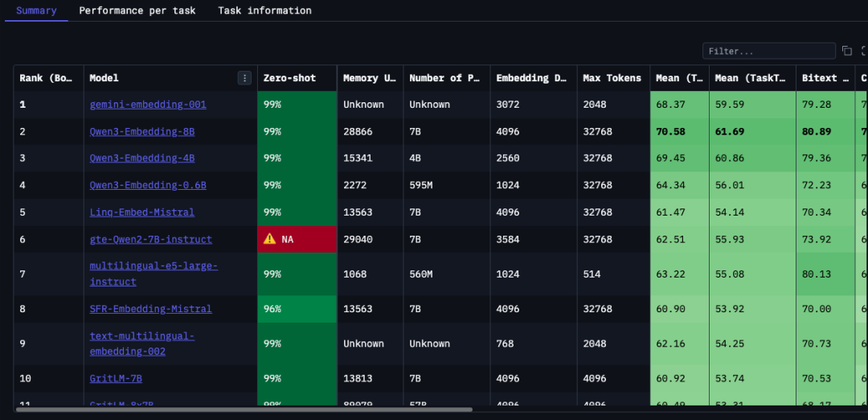Select the 28866 memory usage cell
The width and height of the screenshot is (868, 420).
click(371, 131)
